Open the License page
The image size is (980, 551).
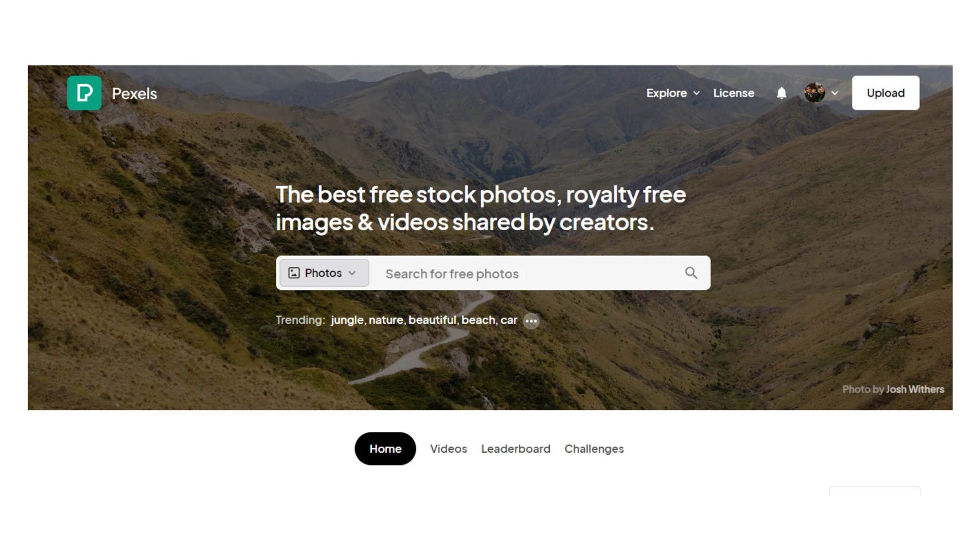[x=734, y=93]
